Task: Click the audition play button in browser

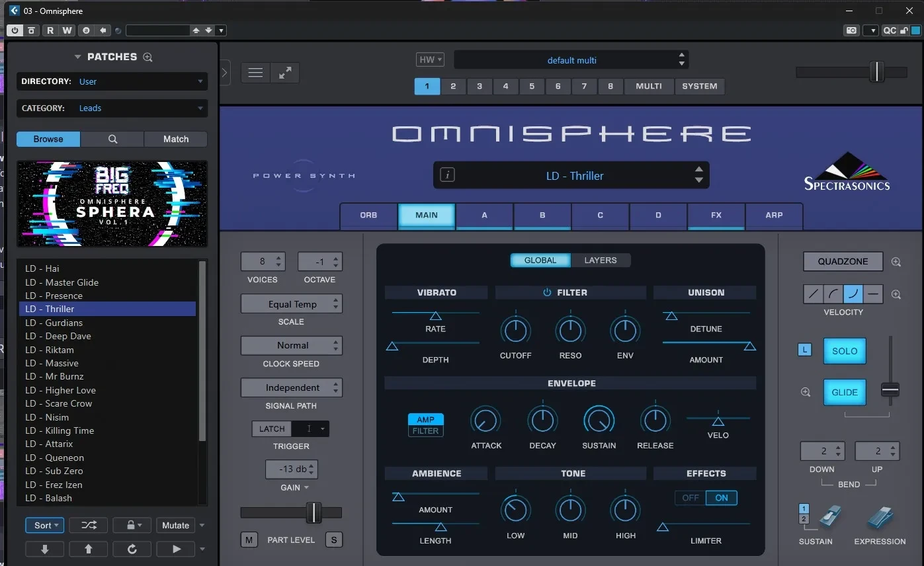Action: click(176, 549)
